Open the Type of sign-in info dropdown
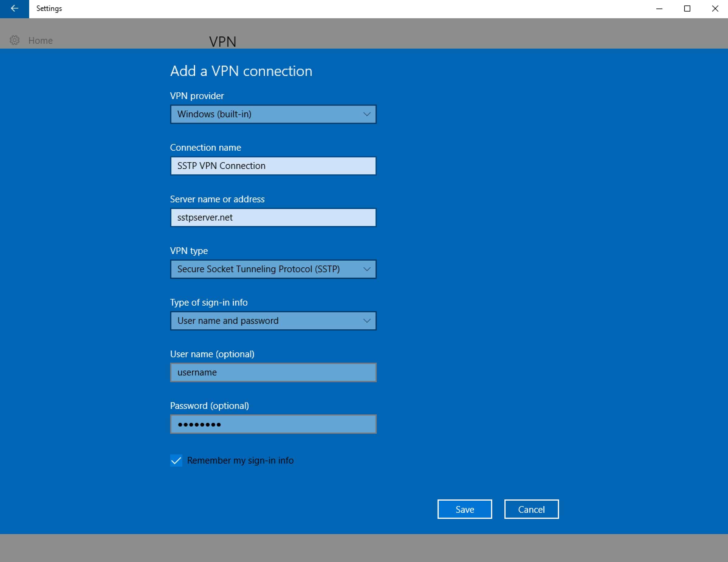Viewport: 728px width, 562px height. click(273, 321)
